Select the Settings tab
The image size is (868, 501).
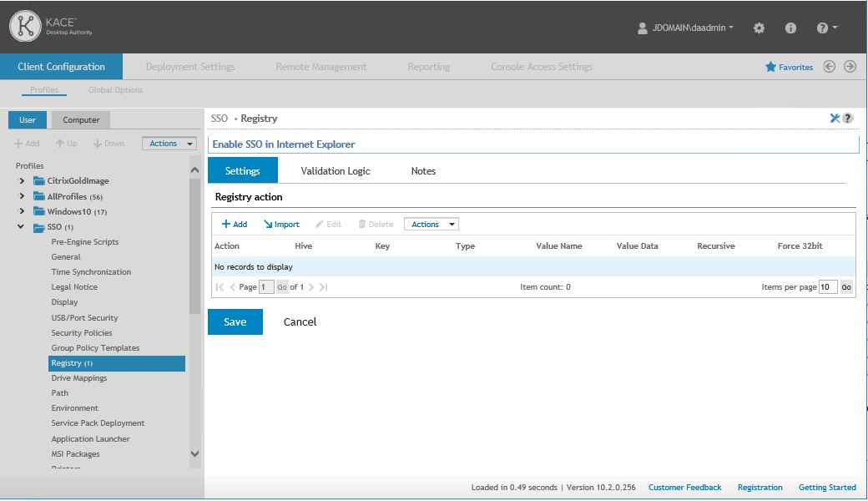pyautogui.click(x=243, y=170)
